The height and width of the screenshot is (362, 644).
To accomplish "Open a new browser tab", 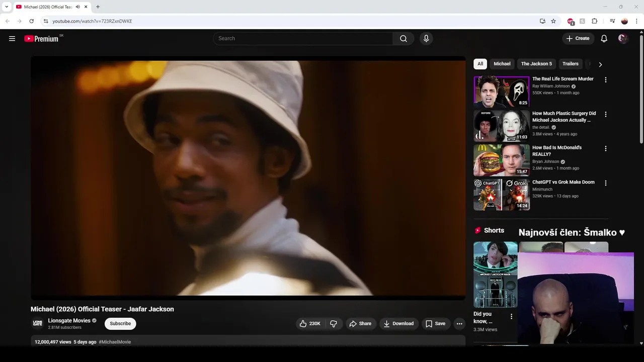I will [x=98, y=7].
